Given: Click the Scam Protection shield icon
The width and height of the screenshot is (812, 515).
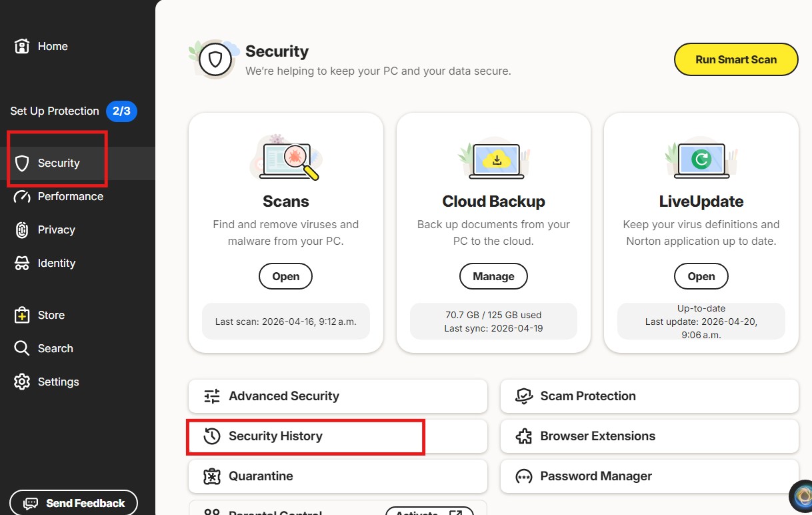Looking at the screenshot, I should tap(524, 396).
